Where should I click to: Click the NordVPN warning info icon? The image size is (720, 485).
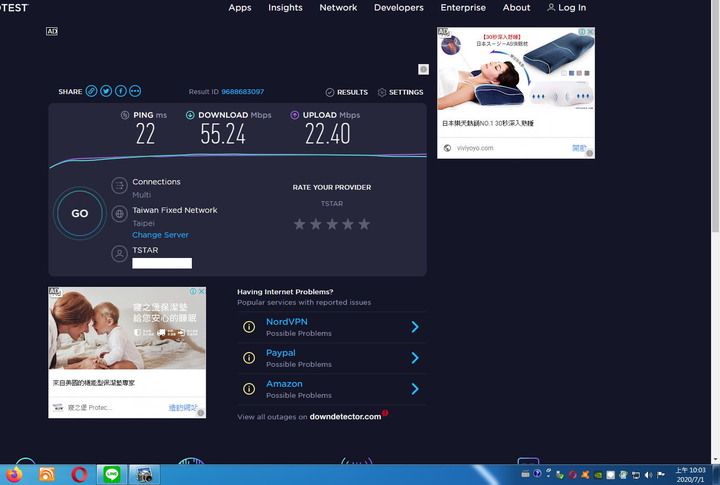(x=249, y=327)
